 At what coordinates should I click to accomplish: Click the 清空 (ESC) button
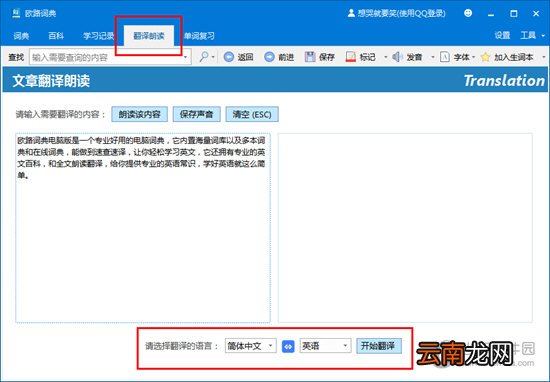[x=252, y=114]
